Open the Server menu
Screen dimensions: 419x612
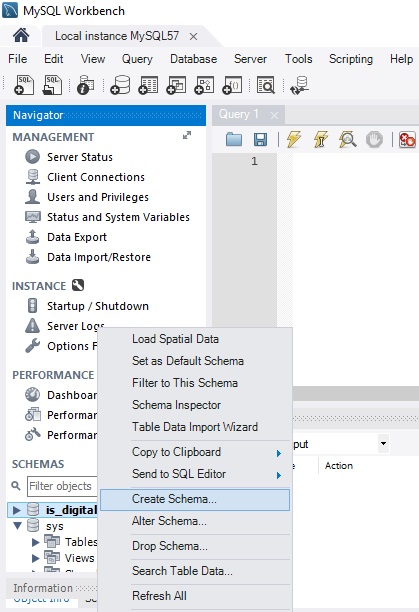click(x=250, y=59)
